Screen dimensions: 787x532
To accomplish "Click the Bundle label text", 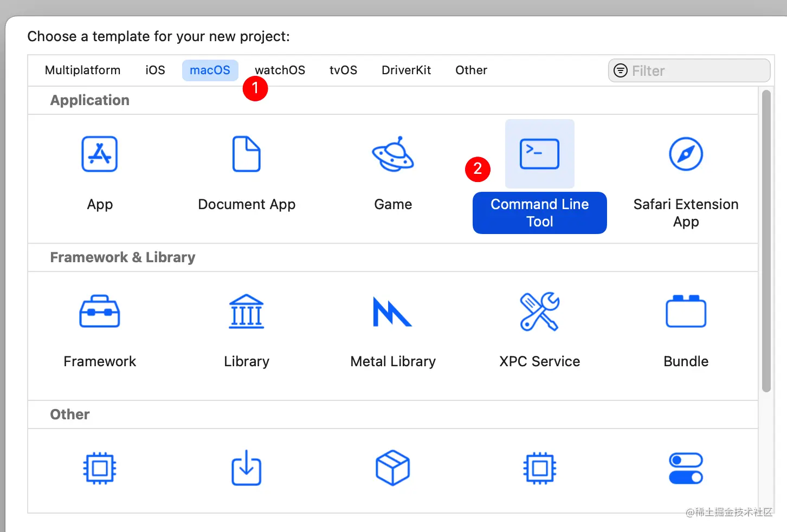I will click(686, 361).
